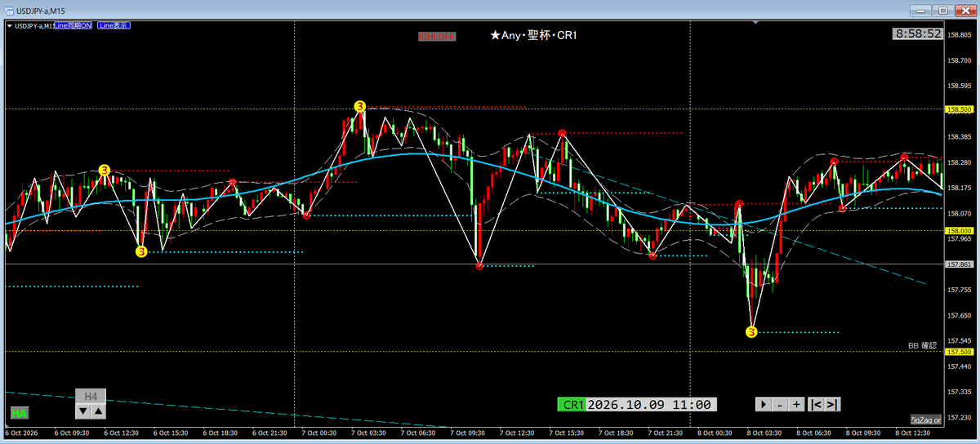This screenshot has width=980, height=444.
Task: Click the 157.500 price level label
Action: 959,352
